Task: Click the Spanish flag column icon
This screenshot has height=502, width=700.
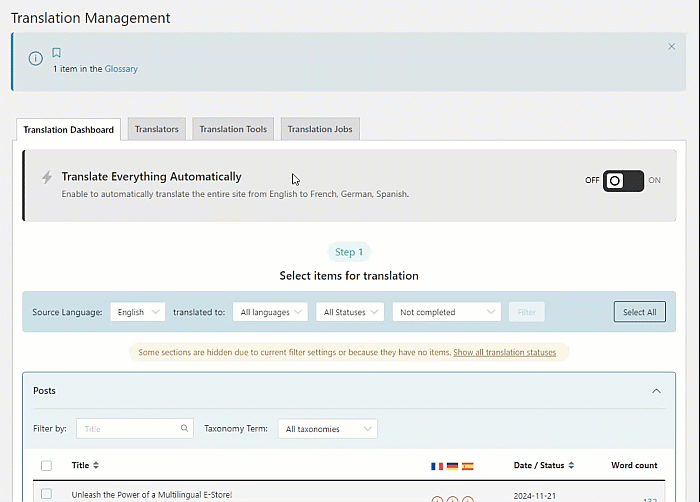Action: pos(467,466)
